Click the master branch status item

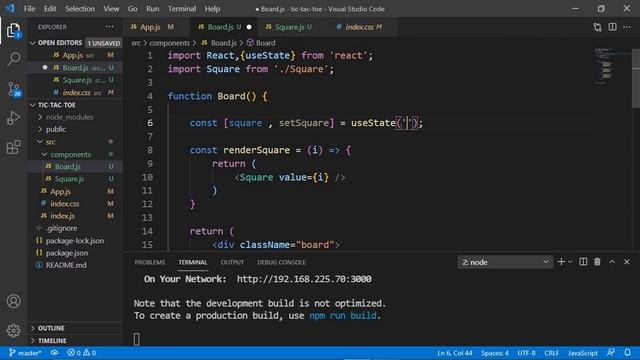point(25,353)
